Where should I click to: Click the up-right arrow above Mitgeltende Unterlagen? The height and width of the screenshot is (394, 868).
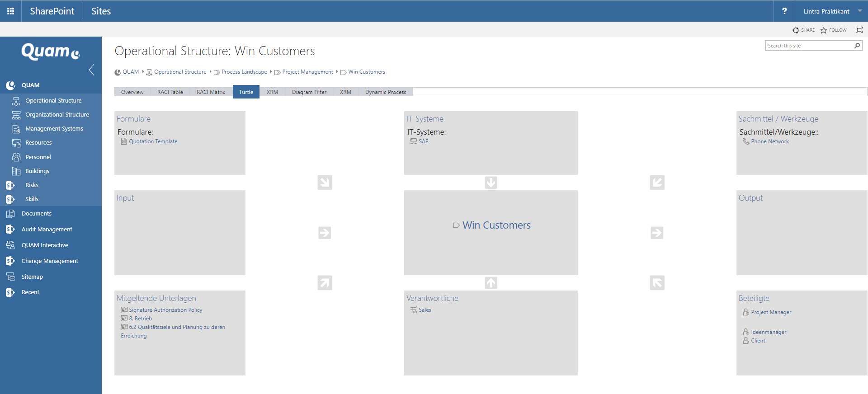(325, 283)
